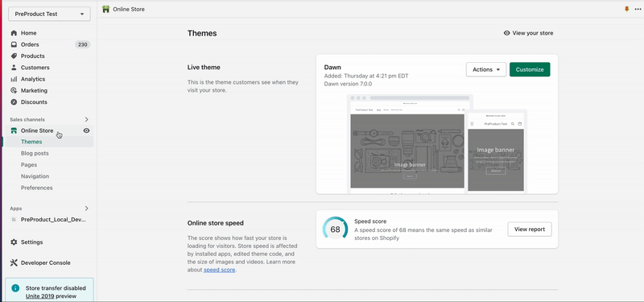Screen dimensions: 644x302
Task: Click the Products tag icon
Action: (x=14, y=56)
